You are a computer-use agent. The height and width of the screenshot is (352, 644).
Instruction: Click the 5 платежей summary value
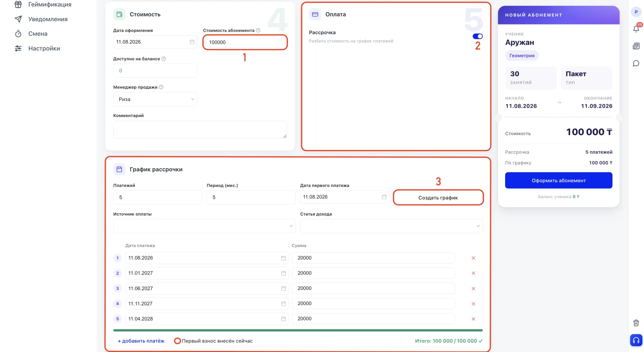tap(599, 152)
